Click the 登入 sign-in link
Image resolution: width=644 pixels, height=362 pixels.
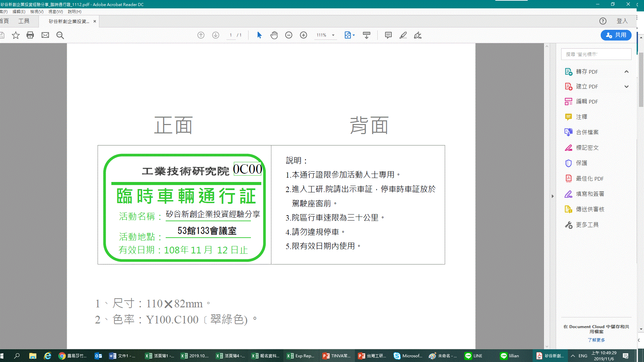[x=622, y=21]
